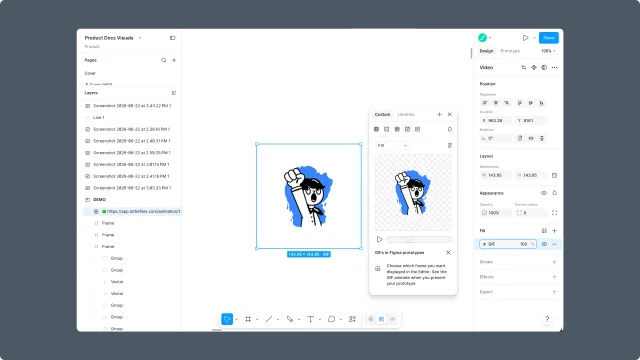
Task: Toggle Appearance visibility eye
Action: [x=544, y=193]
